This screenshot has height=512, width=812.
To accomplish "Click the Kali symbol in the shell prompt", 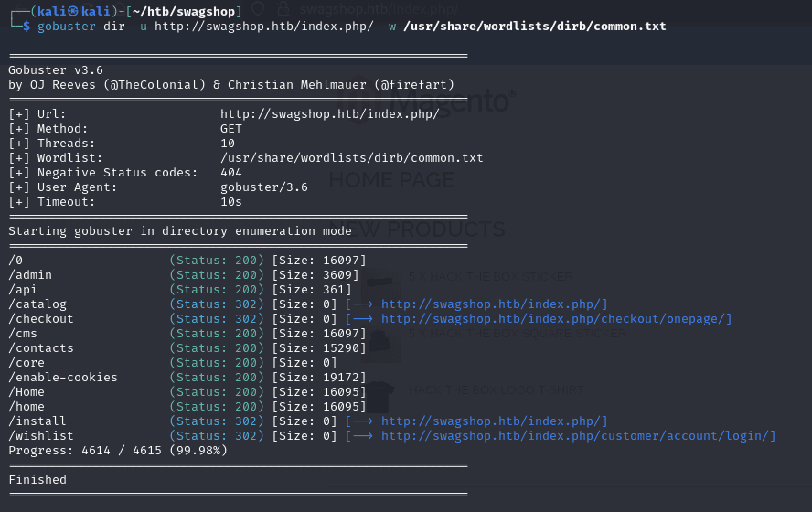I will (74, 11).
